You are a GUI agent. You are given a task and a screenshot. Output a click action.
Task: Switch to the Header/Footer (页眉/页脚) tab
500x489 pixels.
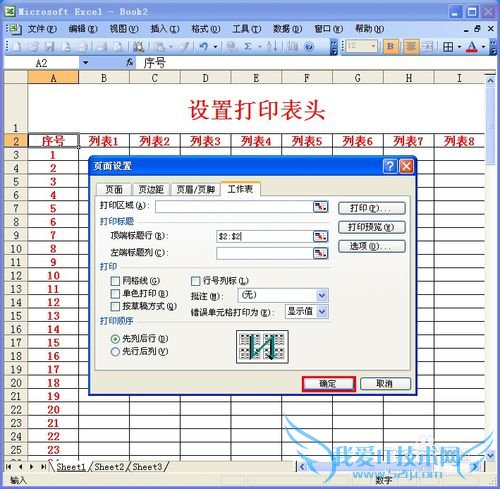point(195,190)
